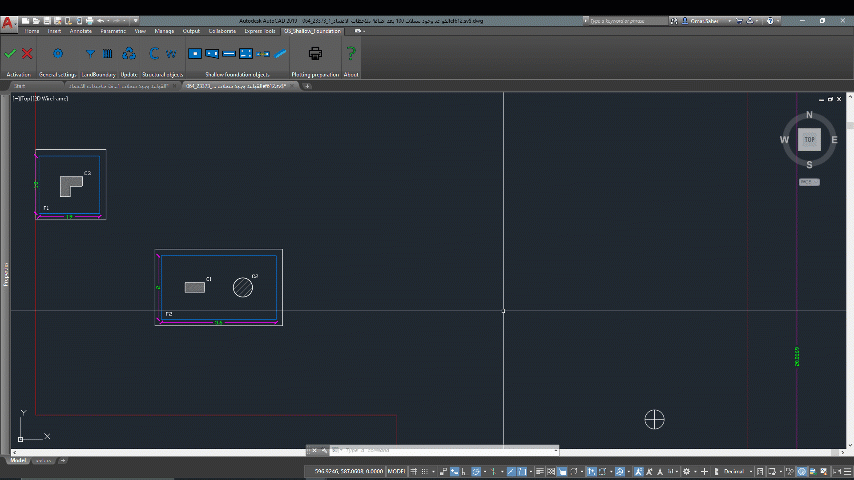Open General settings gear icon
The image size is (854, 480).
click(x=58, y=53)
